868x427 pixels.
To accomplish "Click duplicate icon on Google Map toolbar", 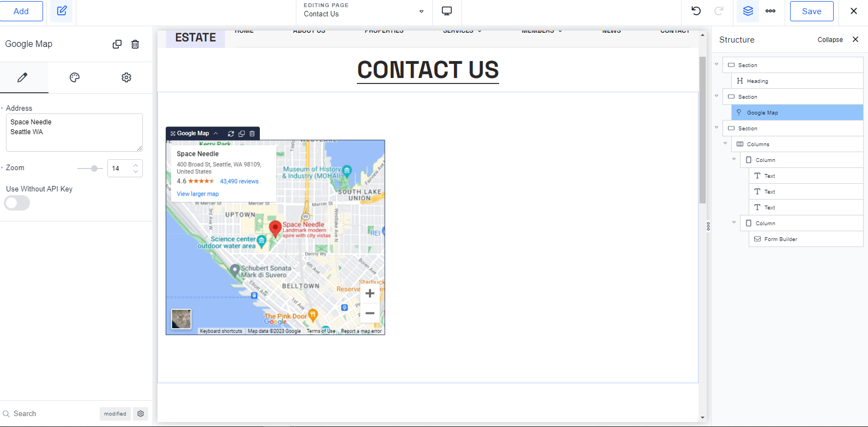I will (x=241, y=134).
